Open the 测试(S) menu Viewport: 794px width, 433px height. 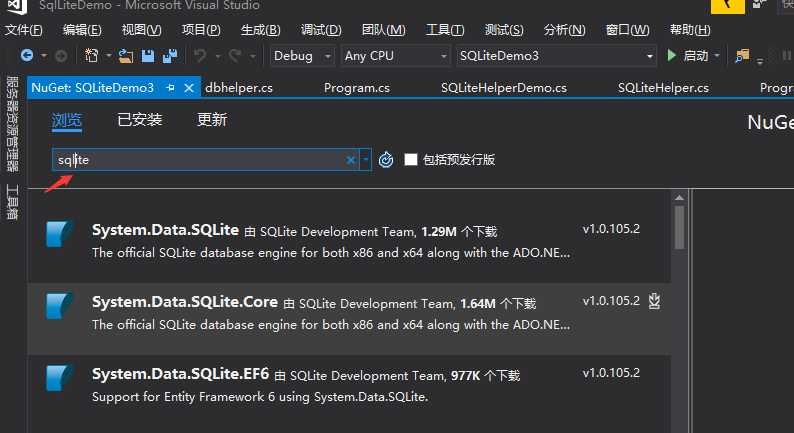point(504,30)
